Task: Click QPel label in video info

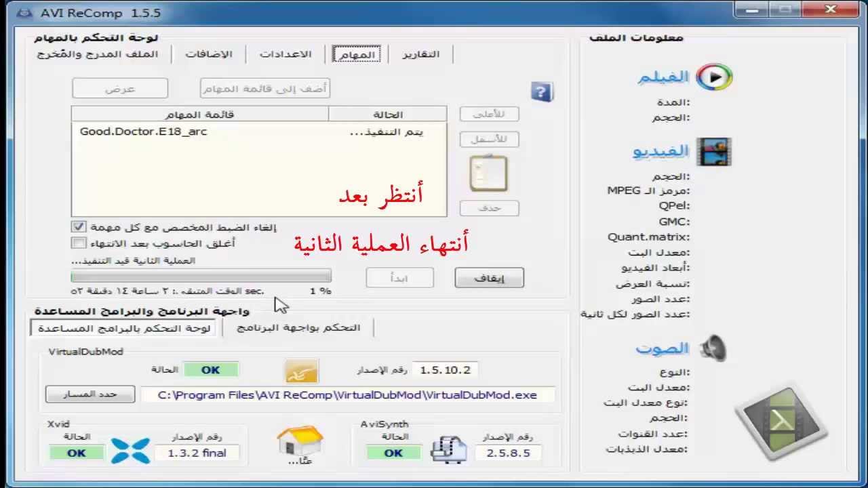Action: click(x=674, y=206)
